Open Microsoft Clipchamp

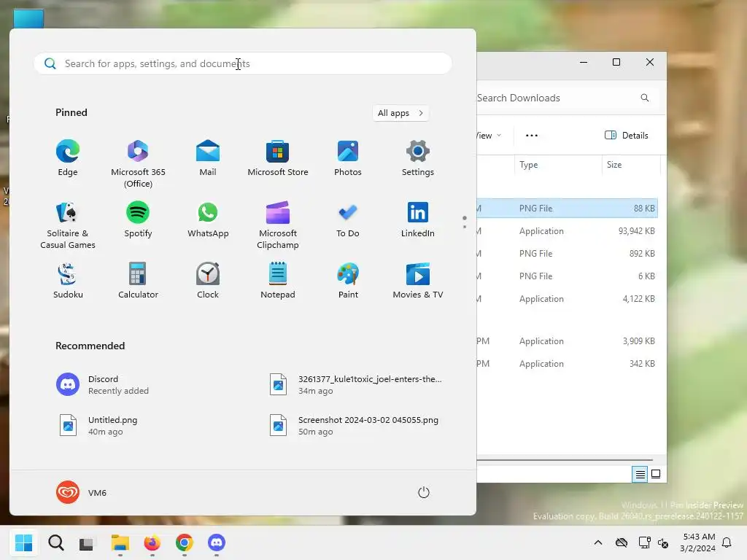(278, 225)
